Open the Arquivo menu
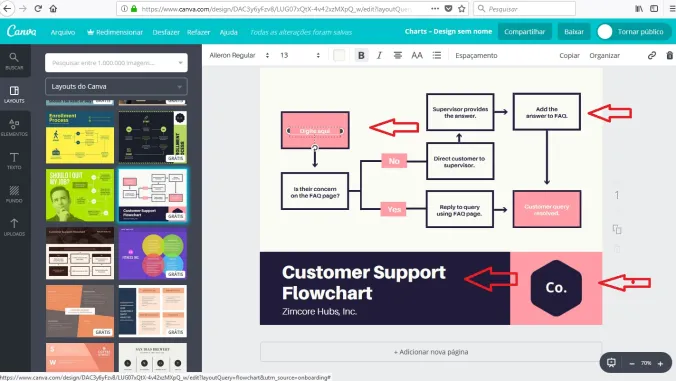676x381 pixels. 63,32
